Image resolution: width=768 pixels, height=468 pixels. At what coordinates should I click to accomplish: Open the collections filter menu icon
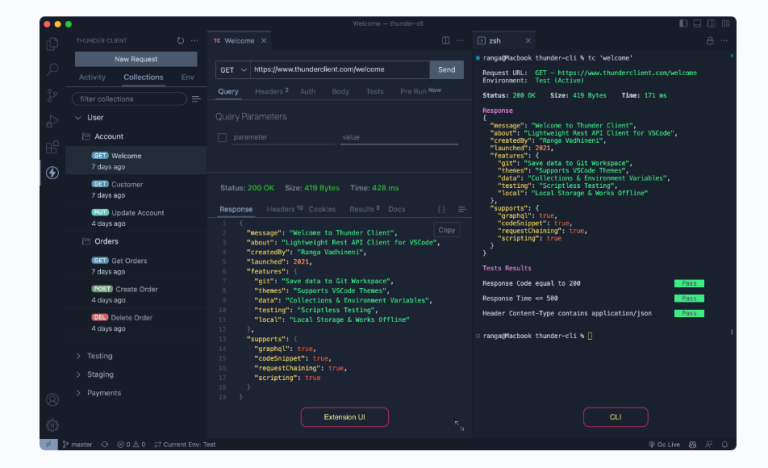tap(196, 98)
